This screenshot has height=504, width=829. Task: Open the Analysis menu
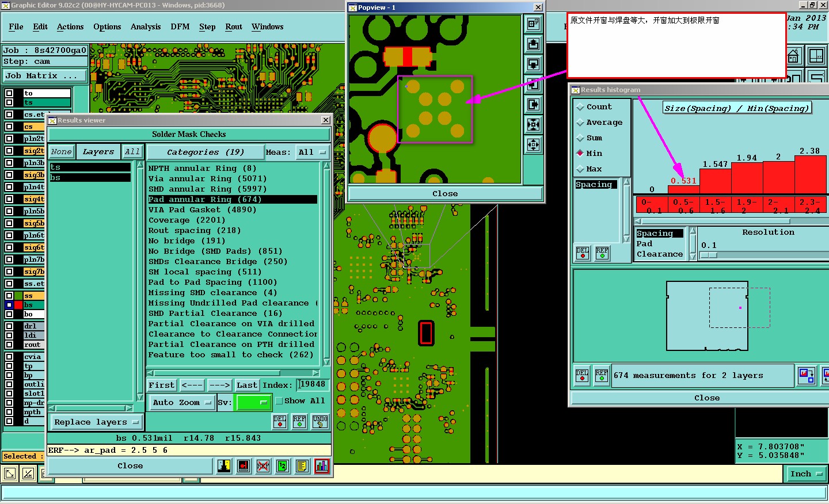(146, 27)
